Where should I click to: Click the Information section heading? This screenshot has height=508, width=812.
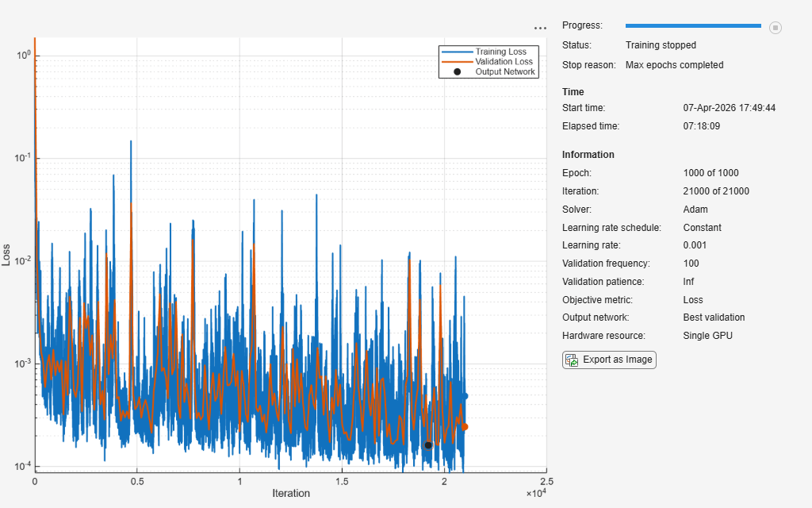[x=588, y=155]
